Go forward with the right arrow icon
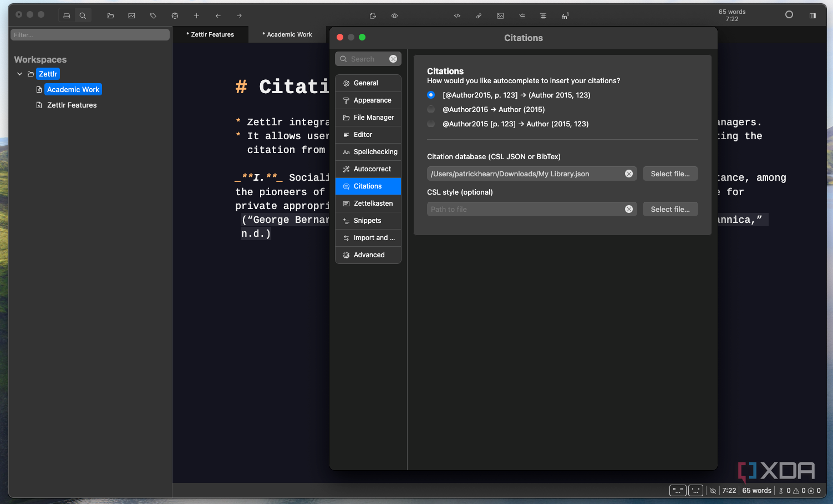Viewport: 833px width, 504px height. point(239,16)
